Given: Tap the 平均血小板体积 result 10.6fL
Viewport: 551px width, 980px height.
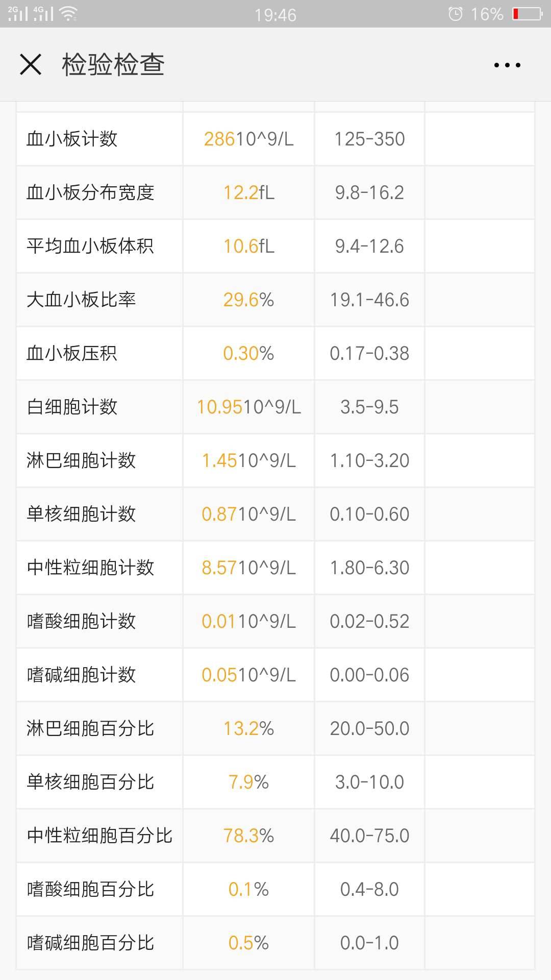Looking at the screenshot, I should point(248,246).
